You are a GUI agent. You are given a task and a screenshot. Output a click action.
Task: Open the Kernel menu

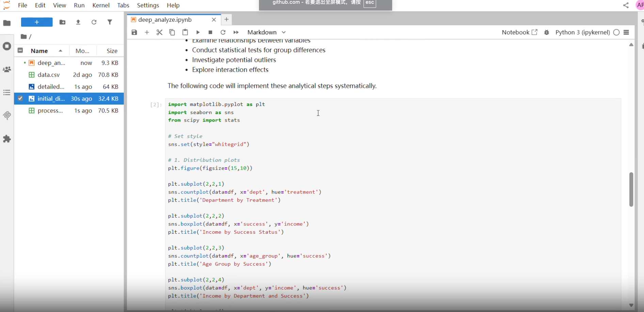tap(101, 5)
